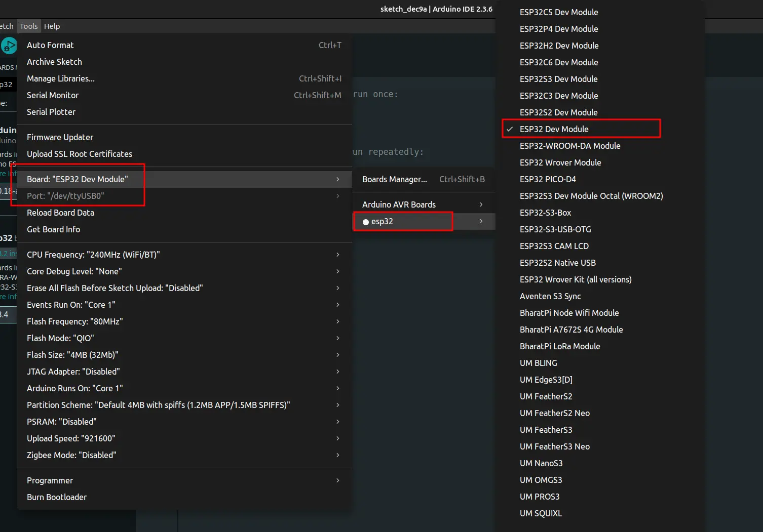Select UM SQUIXL board
Viewport: 763px width, 532px height.
(600, 513)
